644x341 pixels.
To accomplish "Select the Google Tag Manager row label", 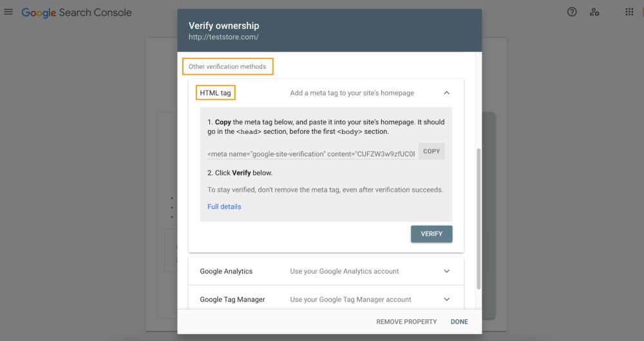I will click(x=232, y=300).
